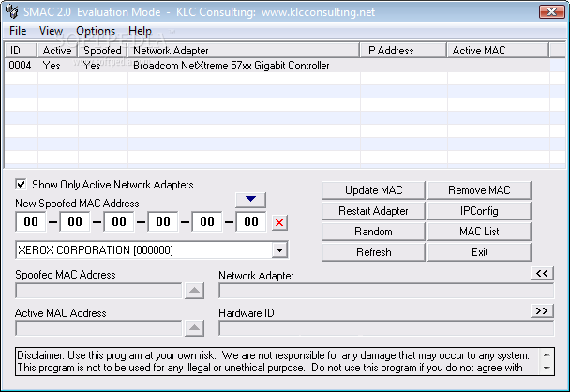
Task: Open the File menu
Action: 18,31
